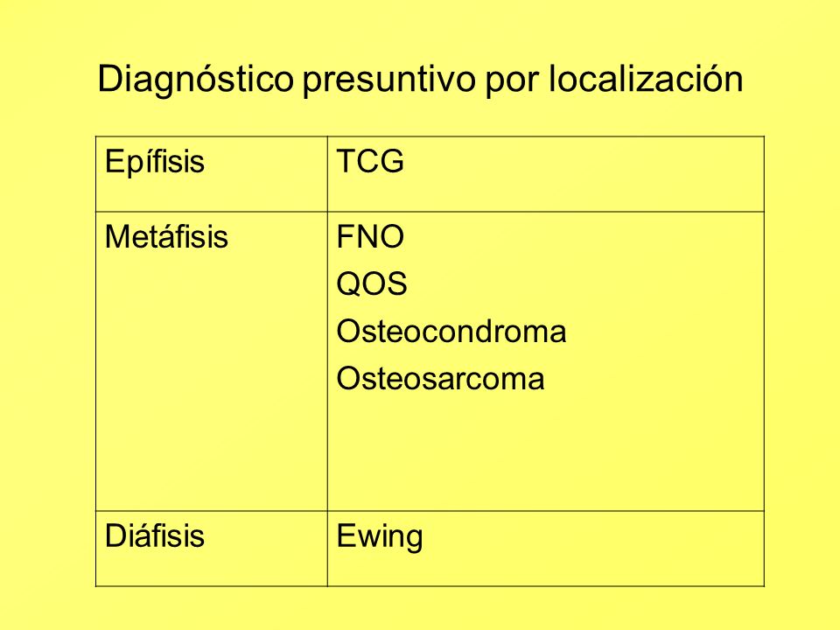Click empty area under the 'Metáfisis' label
The height and width of the screenshot is (630, 840).
tap(212, 381)
